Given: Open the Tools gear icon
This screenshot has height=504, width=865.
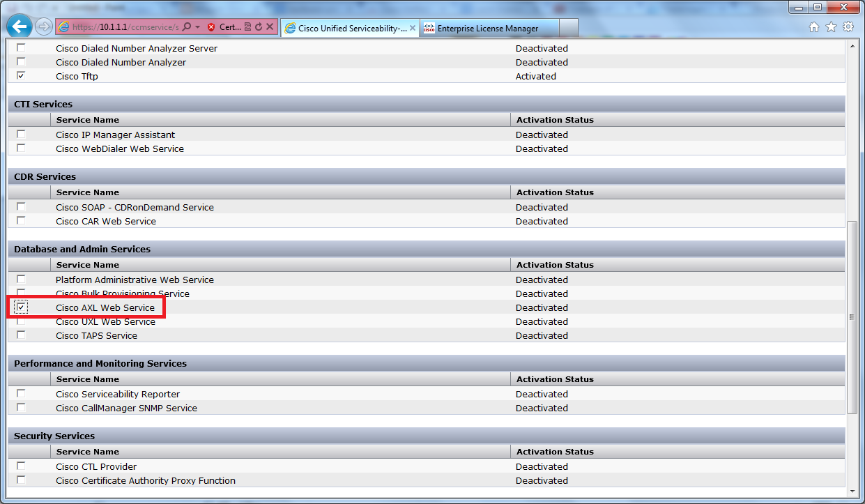Looking at the screenshot, I should pyautogui.click(x=848, y=26).
